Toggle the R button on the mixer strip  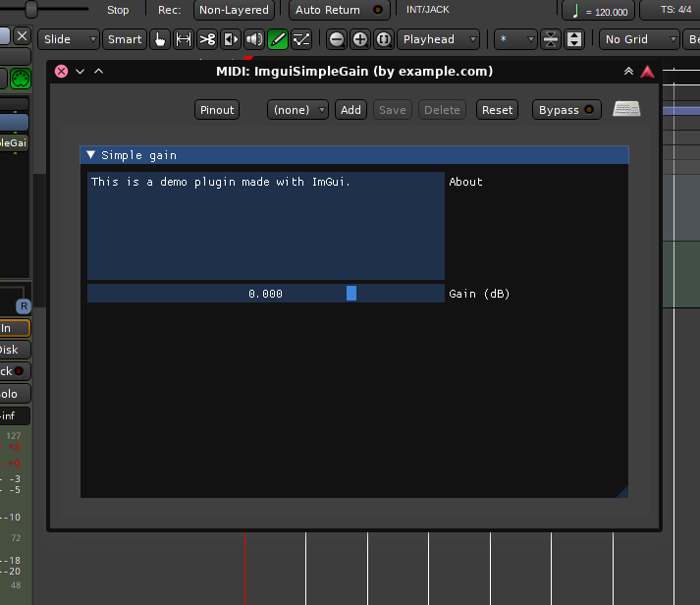click(x=24, y=306)
